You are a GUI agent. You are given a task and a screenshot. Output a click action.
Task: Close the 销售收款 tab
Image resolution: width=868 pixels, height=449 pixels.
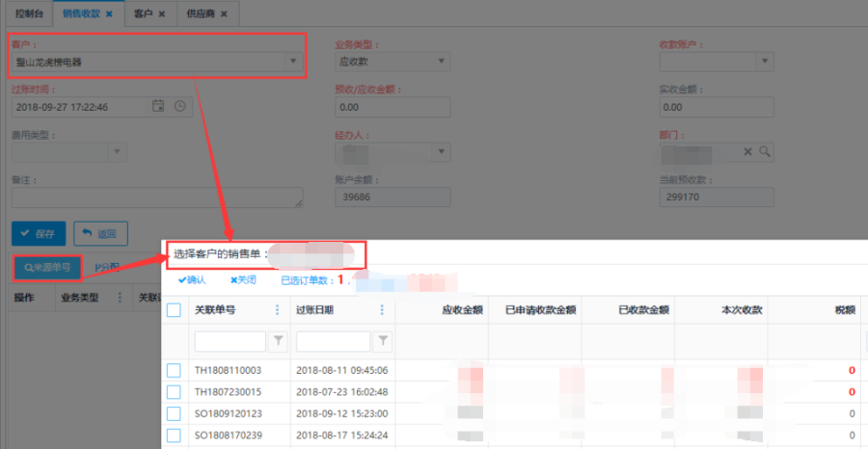(109, 13)
